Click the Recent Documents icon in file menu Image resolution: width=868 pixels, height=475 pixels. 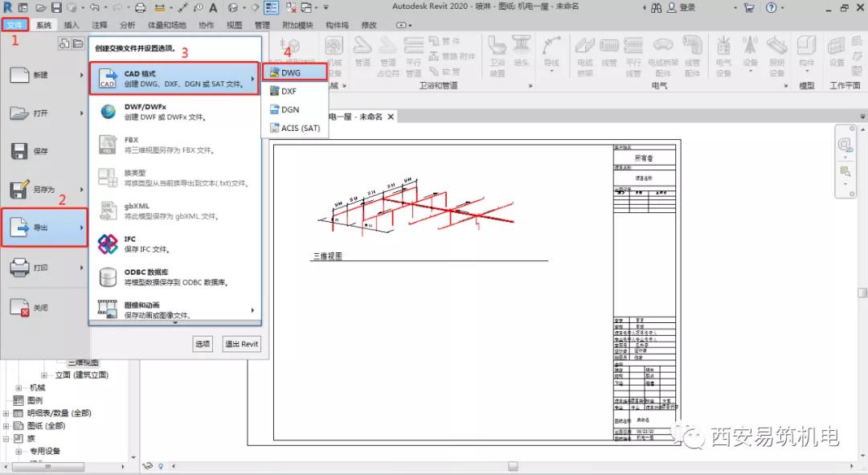tap(64, 43)
